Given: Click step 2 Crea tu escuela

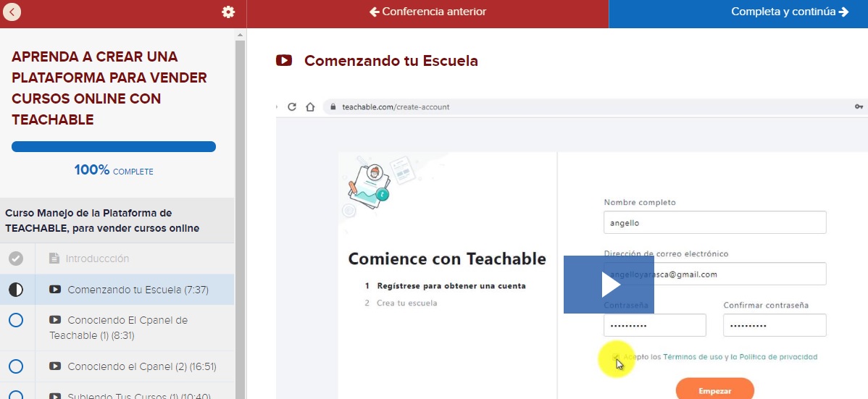Looking at the screenshot, I should pyautogui.click(x=401, y=303).
